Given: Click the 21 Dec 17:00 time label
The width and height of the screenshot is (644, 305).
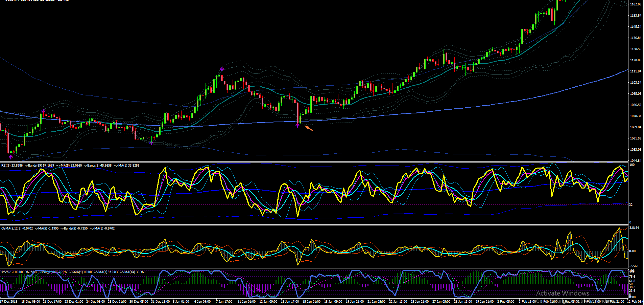Looking at the screenshot, I should pos(52,302).
